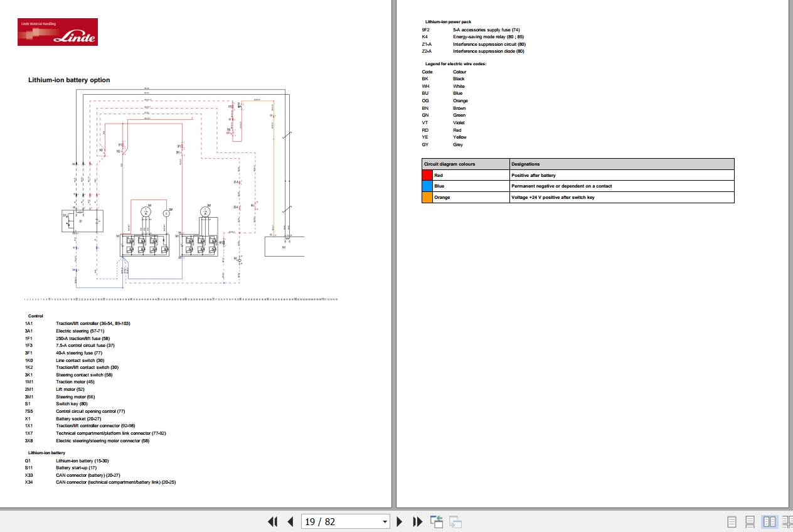The width and height of the screenshot is (793, 532).
Task: Click the Linde logo
Action: click(x=58, y=32)
